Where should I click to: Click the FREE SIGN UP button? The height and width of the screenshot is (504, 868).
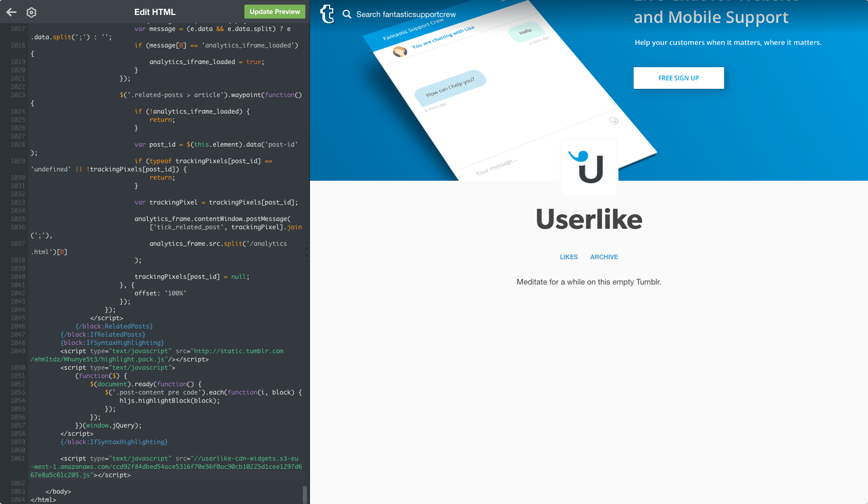coord(678,78)
